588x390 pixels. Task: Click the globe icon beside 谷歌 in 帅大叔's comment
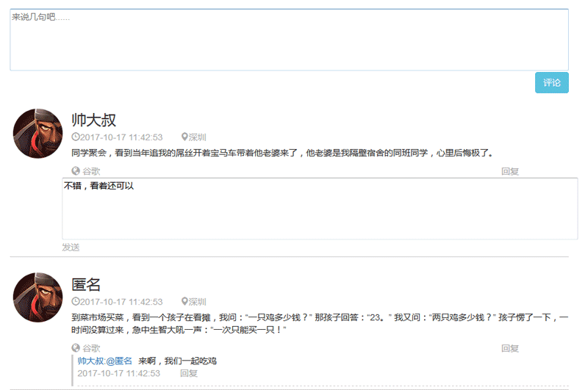tap(76, 171)
